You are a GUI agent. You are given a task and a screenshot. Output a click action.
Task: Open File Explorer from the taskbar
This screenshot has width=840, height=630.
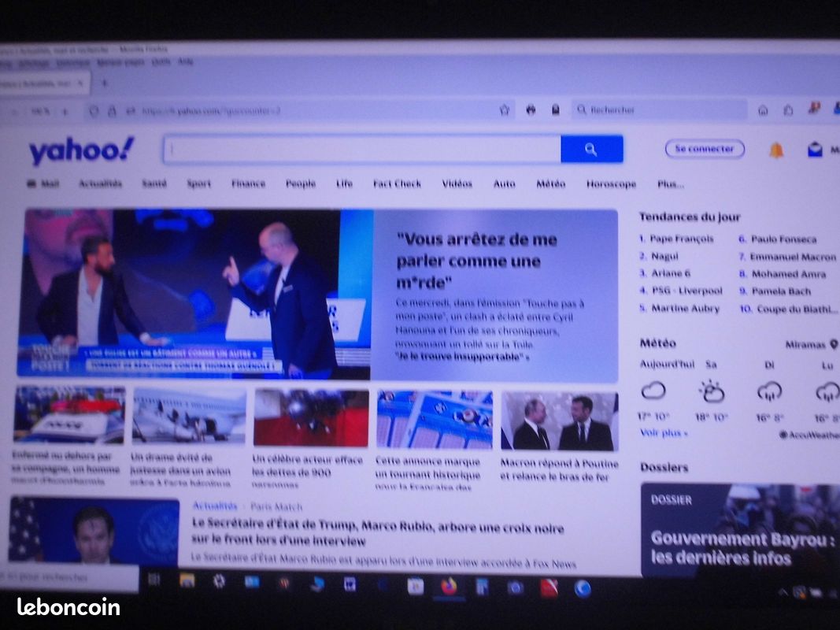[187, 580]
